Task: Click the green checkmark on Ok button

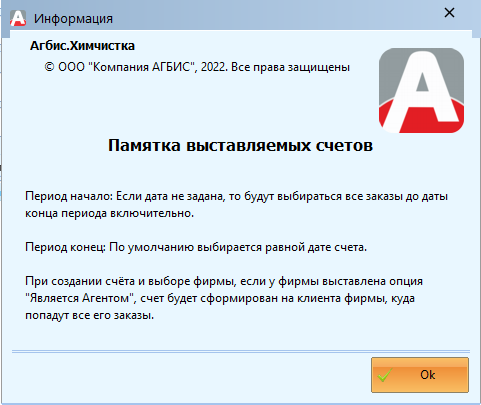Action: pyautogui.click(x=385, y=375)
